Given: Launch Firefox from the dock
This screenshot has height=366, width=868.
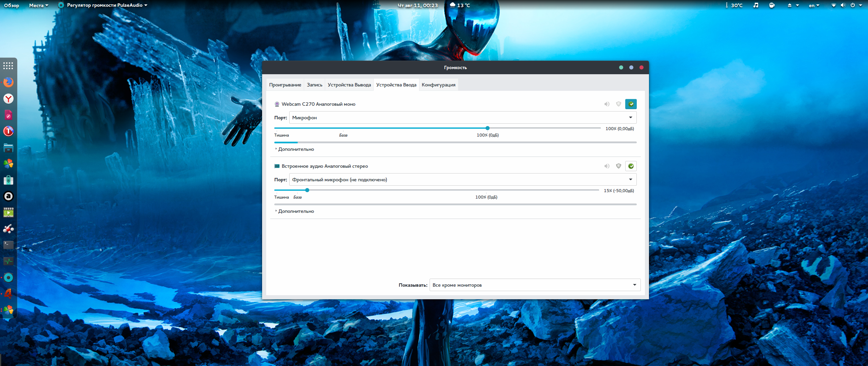Looking at the screenshot, I should tap(8, 82).
